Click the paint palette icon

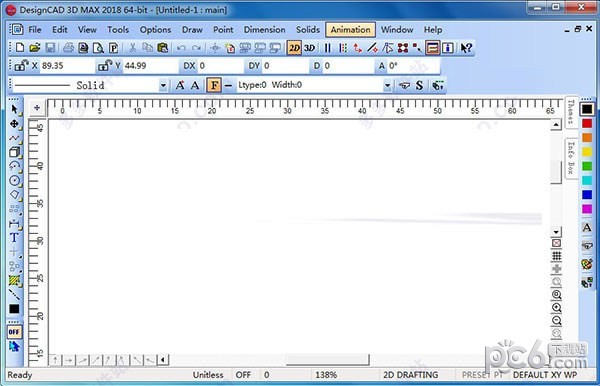point(587,264)
